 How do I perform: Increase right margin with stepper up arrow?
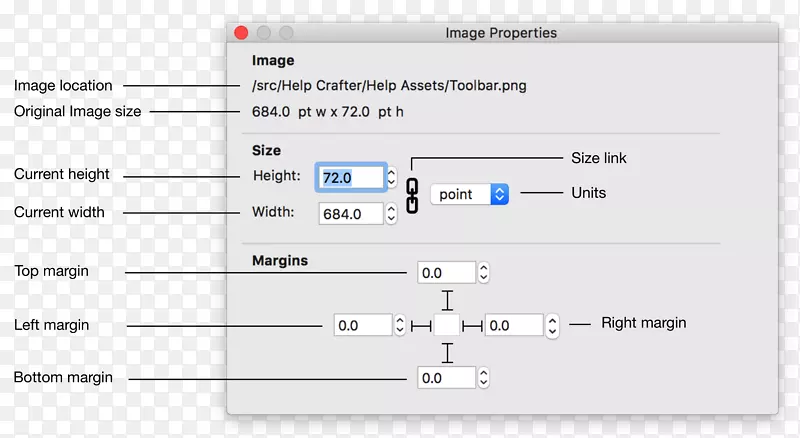pos(552,320)
